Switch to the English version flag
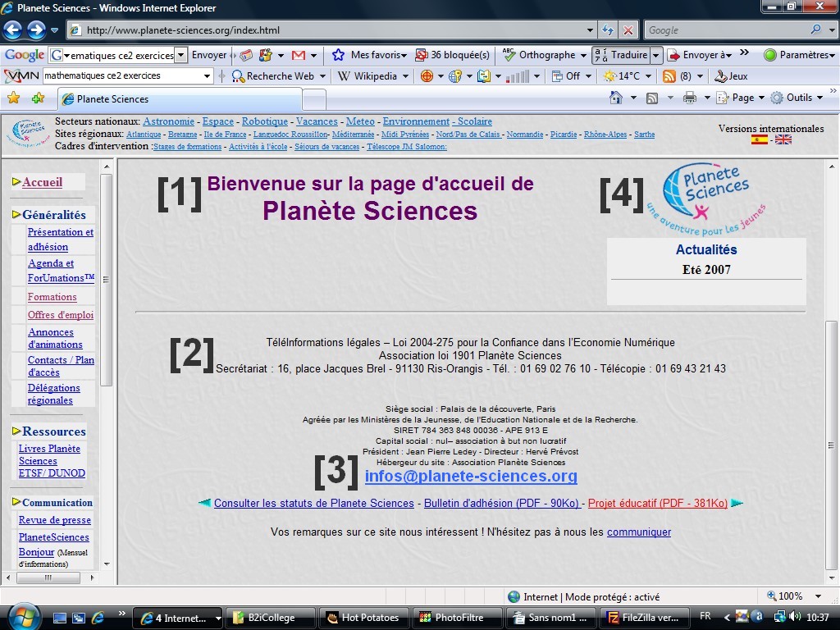The image size is (840, 630). [783, 139]
